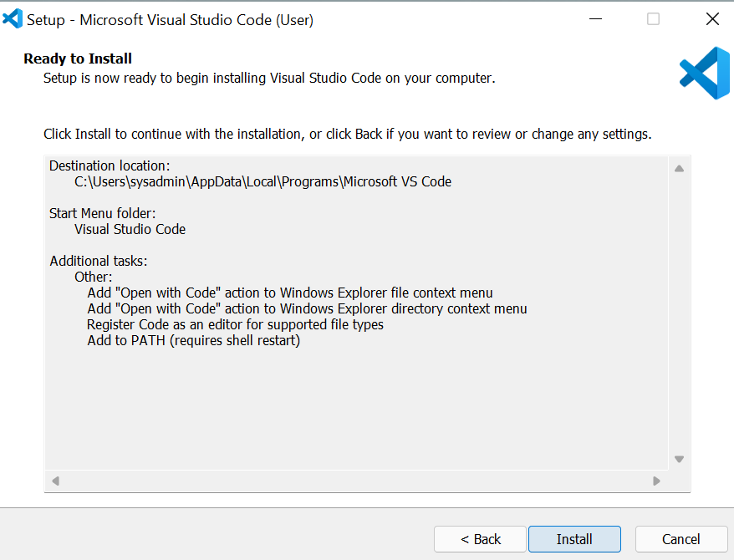This screenshot has height=560, width=734.
Task: Click the scroll up arrow in summary box
Action: pos(679,169)
